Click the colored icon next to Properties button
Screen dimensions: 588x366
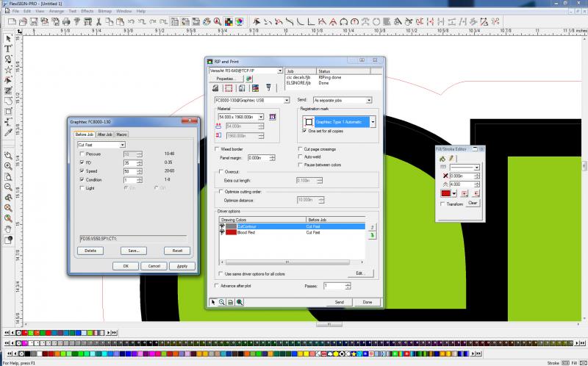[x=249, y=79]
